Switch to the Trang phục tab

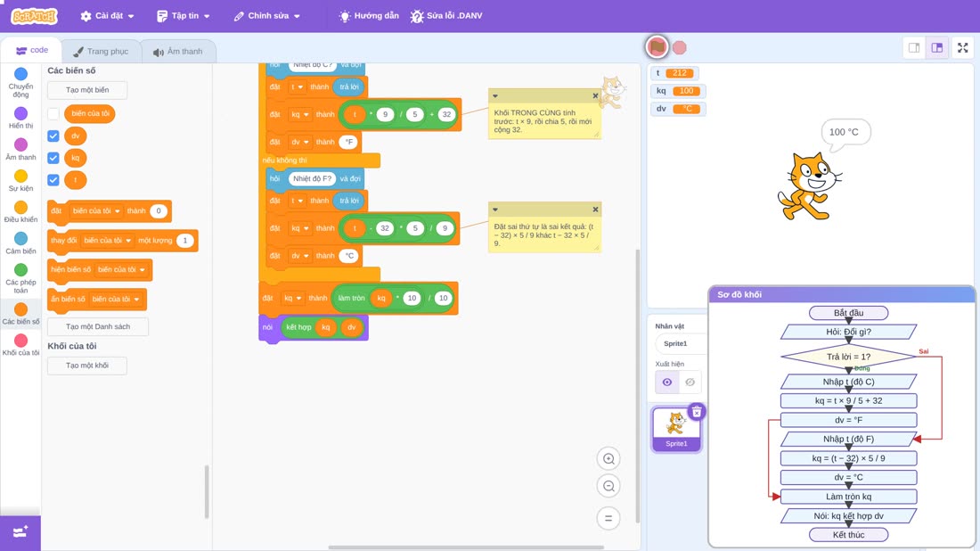pyautogui.click(x=101, y=52)
